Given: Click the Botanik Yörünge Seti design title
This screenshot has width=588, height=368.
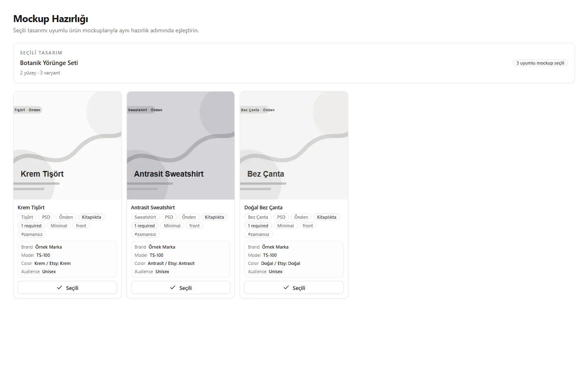Looking at the screenshot, I should [49, 63].
